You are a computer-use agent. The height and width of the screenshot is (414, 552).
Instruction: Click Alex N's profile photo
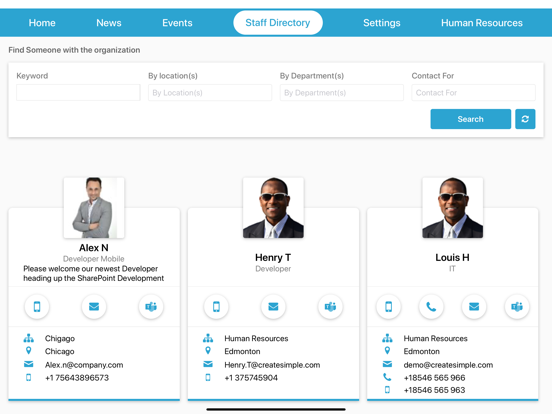pyautogui.click(x=94, y=208)
